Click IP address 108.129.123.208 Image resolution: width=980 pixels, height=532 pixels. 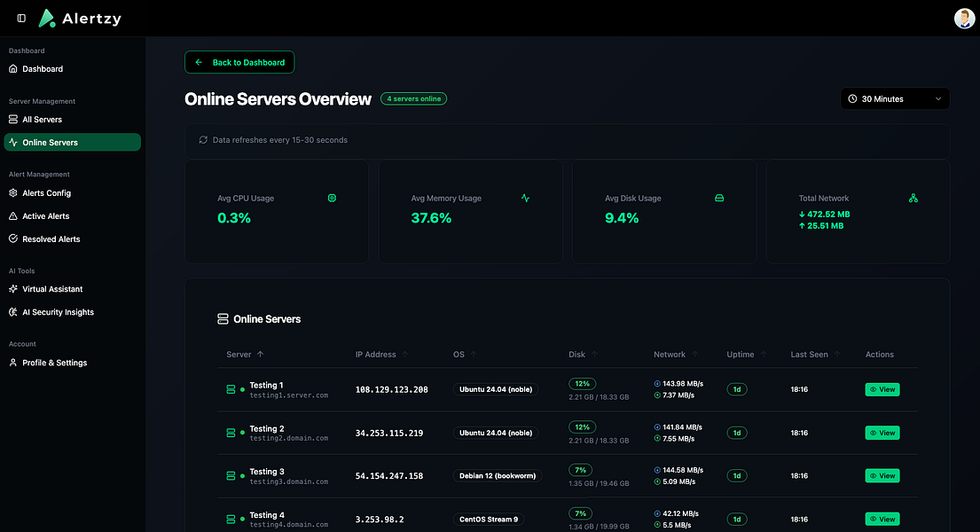click(x=392, y=389)
